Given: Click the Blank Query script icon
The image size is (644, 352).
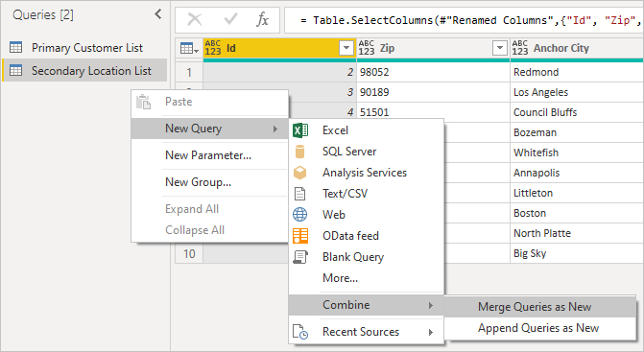Looking at the screenshot, I should point(299,257).
